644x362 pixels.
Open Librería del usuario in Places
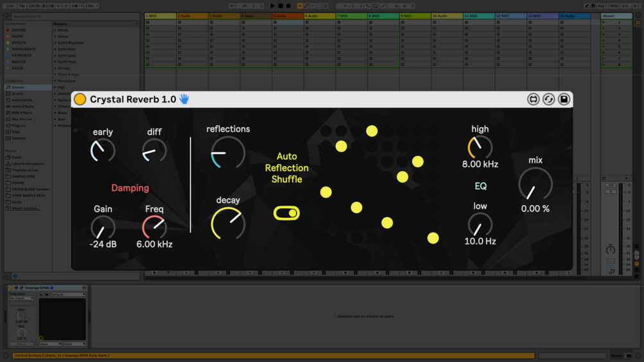tap(27, 164)
